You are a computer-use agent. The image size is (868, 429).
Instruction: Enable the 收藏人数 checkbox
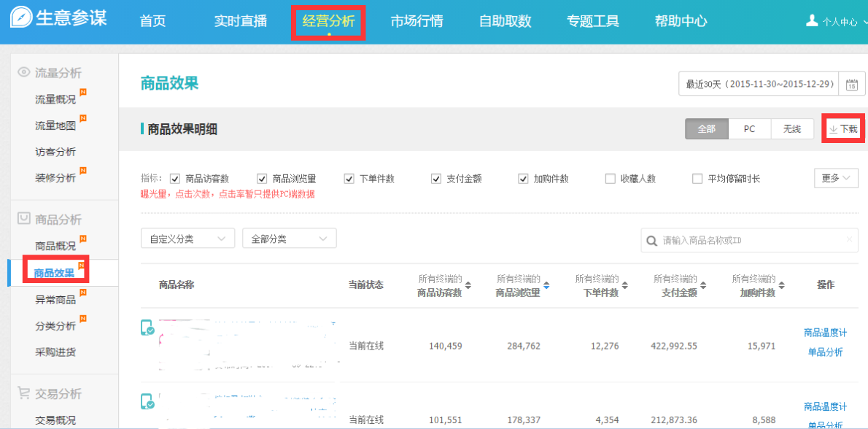pyautogui.click(x=611, y=179)
